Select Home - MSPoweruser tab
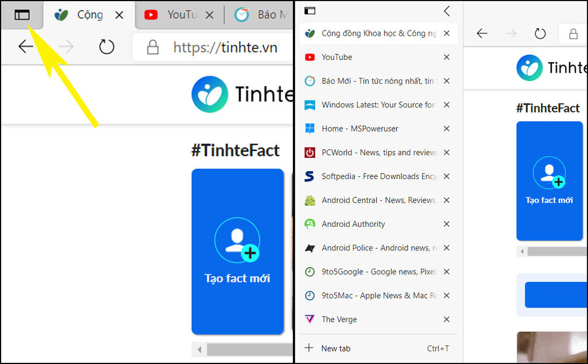This screenshot has width=588, height=364. [378, 129]
